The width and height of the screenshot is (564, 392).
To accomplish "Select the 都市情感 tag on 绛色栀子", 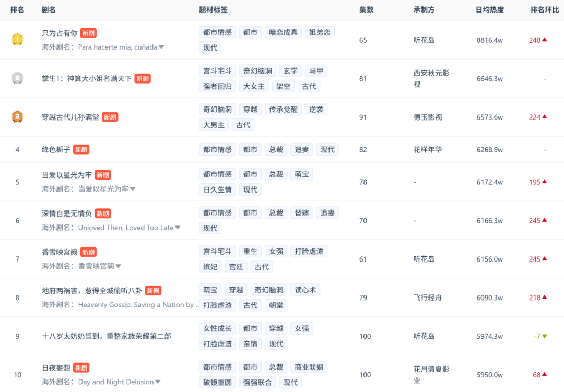I will point(217,149).
